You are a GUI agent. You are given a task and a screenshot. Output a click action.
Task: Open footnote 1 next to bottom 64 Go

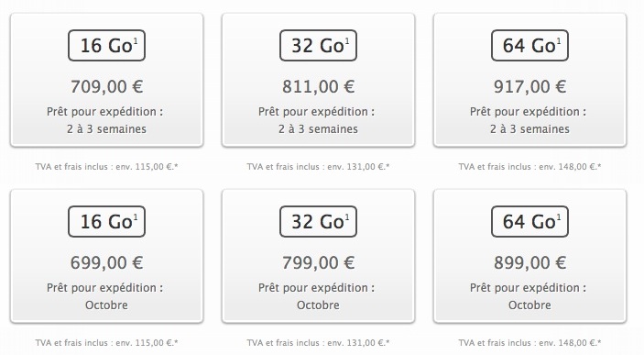(x=559, y=217)
